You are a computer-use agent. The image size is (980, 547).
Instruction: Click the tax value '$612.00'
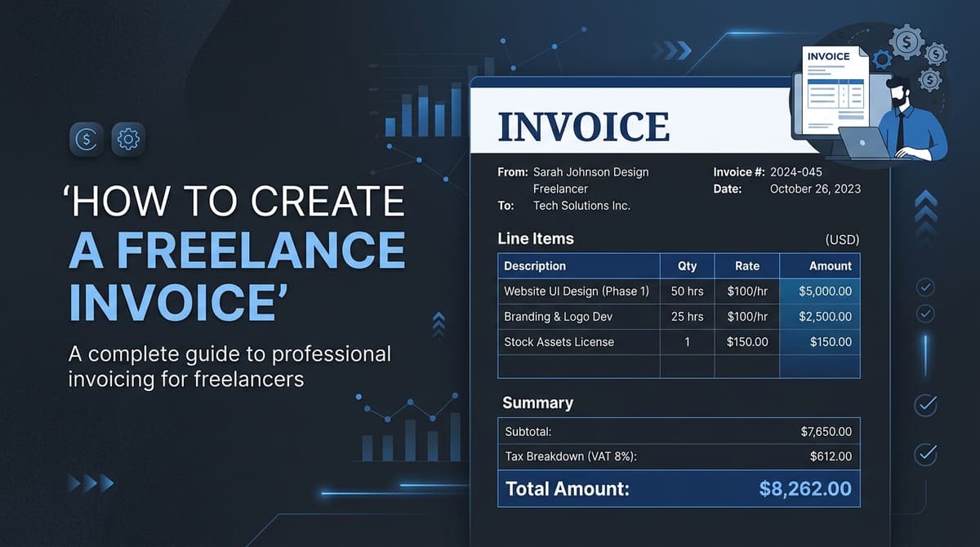coord(831,456)
